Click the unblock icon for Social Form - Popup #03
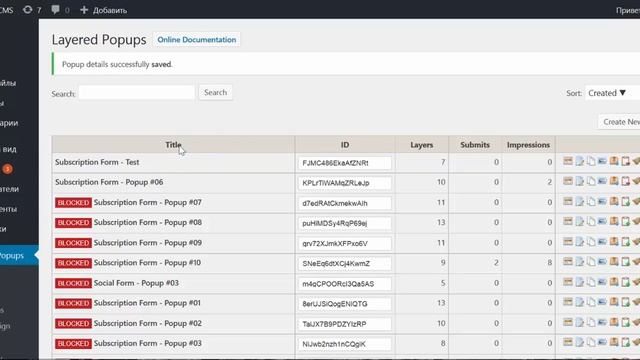Viewport: 640px width, 360px height. pos(625,282)
